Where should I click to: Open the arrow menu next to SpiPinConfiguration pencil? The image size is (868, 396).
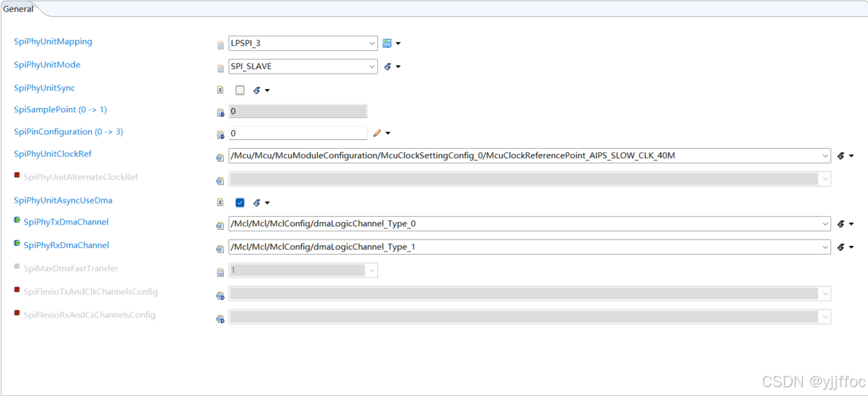point(388,133)
